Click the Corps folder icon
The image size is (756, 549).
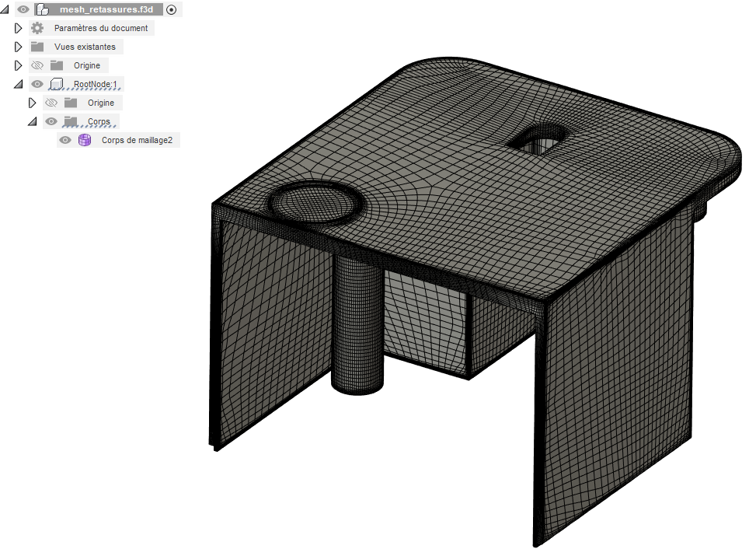pyautogui.click(x=71, y=121)
